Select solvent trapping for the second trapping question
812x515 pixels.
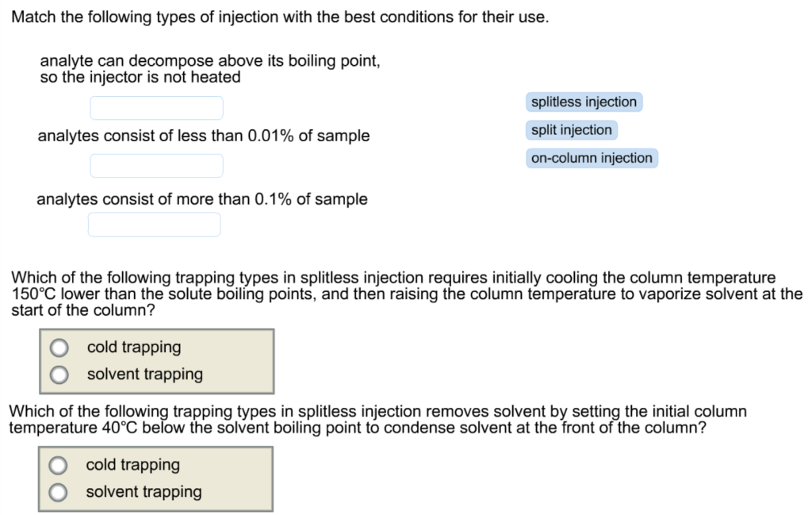[x=58, y=492]
